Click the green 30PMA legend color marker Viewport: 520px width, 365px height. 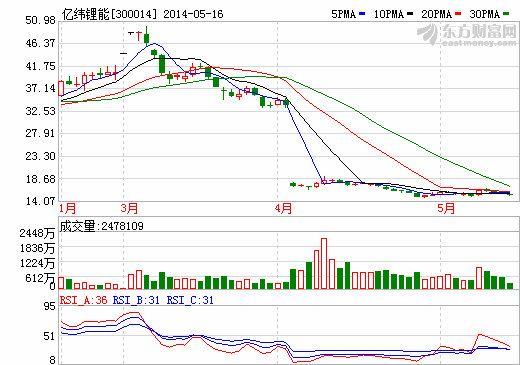[x=506, y=14]
